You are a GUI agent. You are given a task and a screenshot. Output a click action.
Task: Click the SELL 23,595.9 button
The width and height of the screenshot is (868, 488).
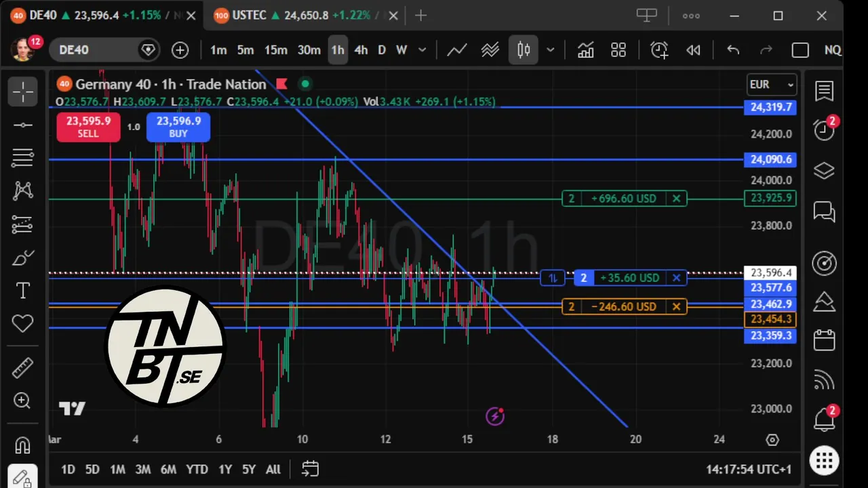click(x=88, y=127)
